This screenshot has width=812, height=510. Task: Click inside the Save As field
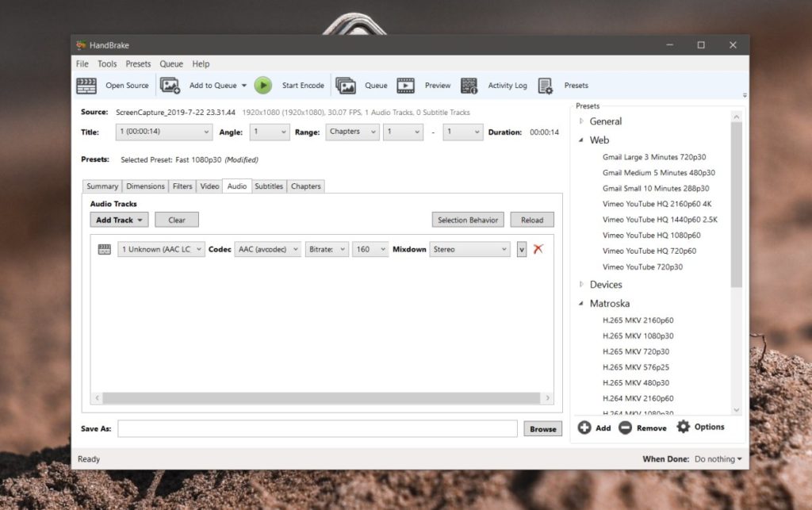[317, 428]
